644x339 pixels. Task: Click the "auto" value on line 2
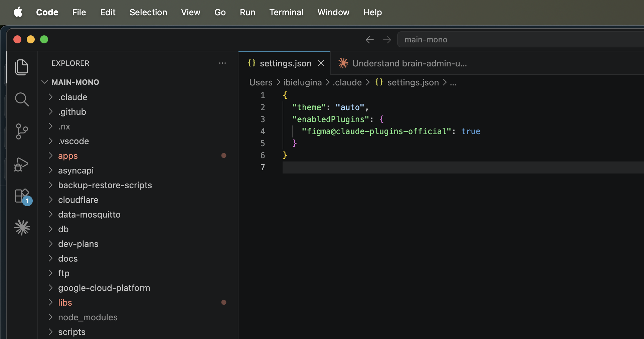point(350,107)
